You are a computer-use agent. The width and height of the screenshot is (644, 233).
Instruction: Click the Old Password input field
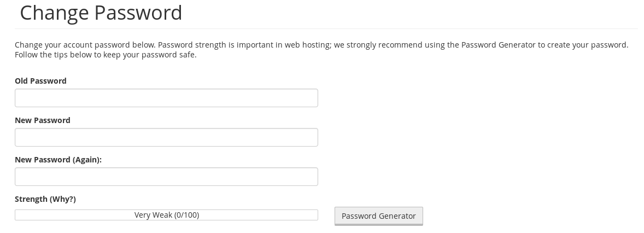point(166,98)
